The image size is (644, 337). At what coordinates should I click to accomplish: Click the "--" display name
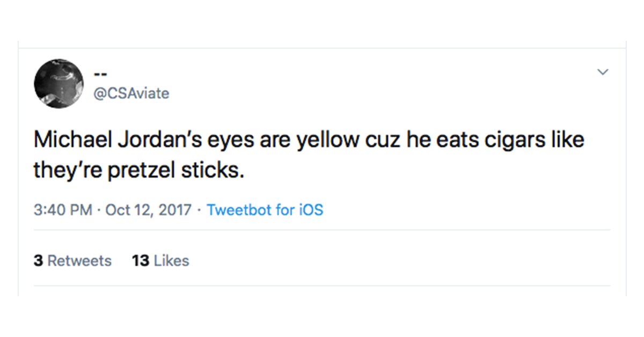coord(100,74)
